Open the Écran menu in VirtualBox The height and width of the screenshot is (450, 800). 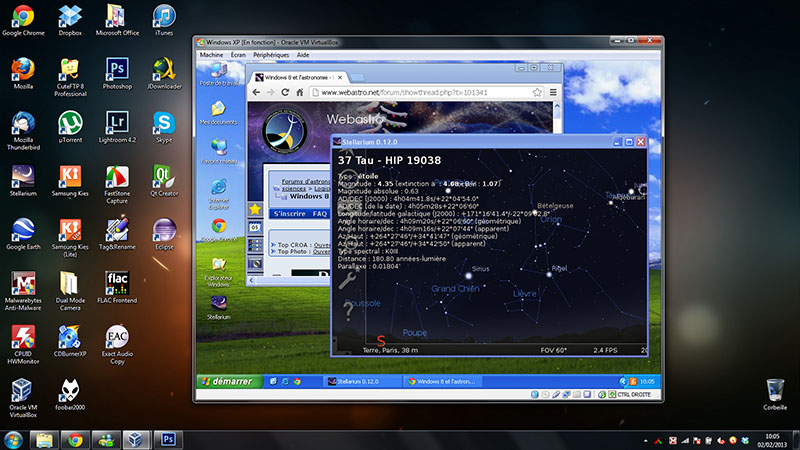[238, 55]
